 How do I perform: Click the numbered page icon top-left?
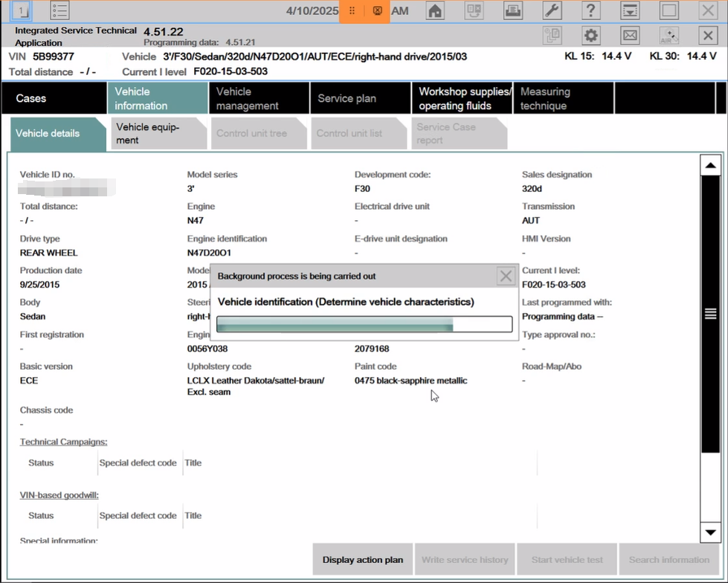pyautogui.click(x=22, y=11)
